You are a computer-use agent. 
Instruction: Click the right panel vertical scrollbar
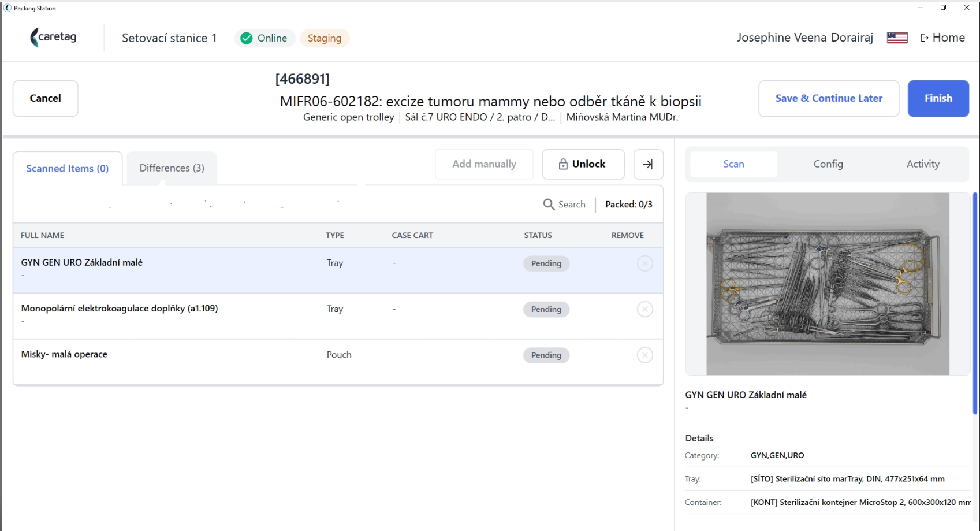[975, 303]
